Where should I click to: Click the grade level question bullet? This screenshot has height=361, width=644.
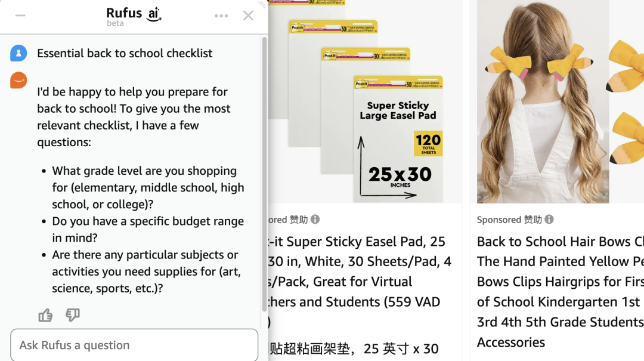148,187
